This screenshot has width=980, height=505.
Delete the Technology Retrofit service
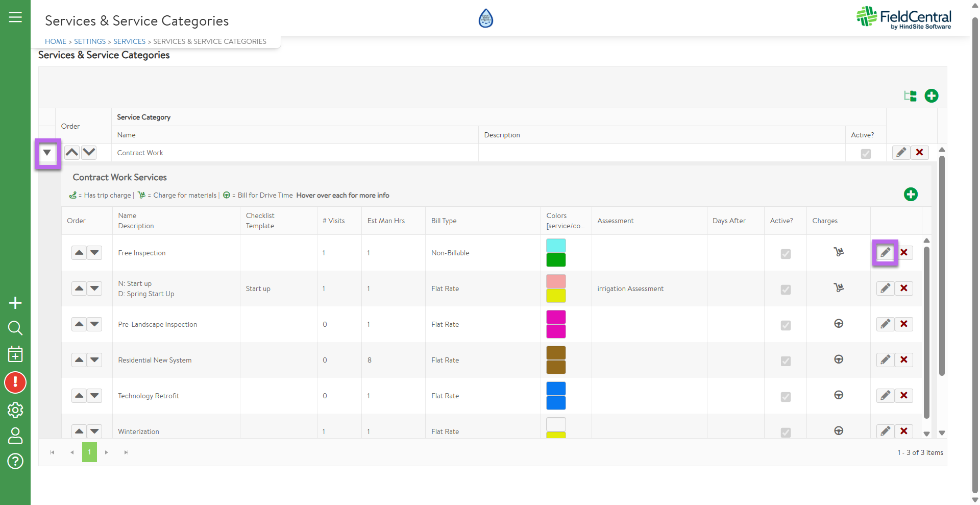coord(903,396)
